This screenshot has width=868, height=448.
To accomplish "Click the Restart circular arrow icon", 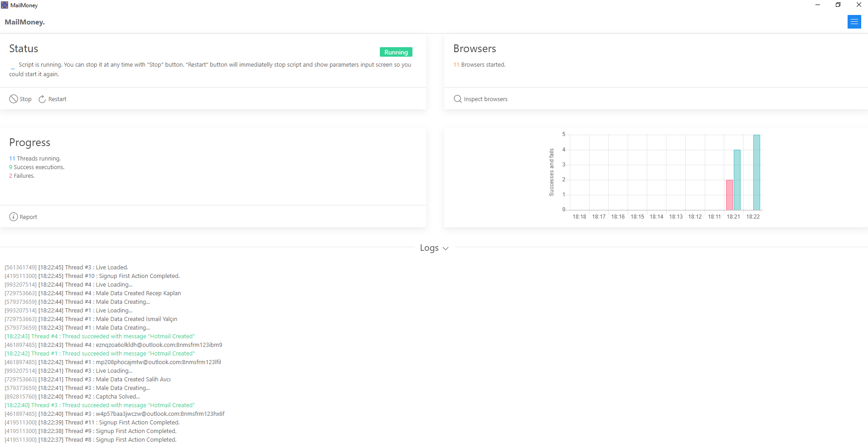I will click(42, 99).
